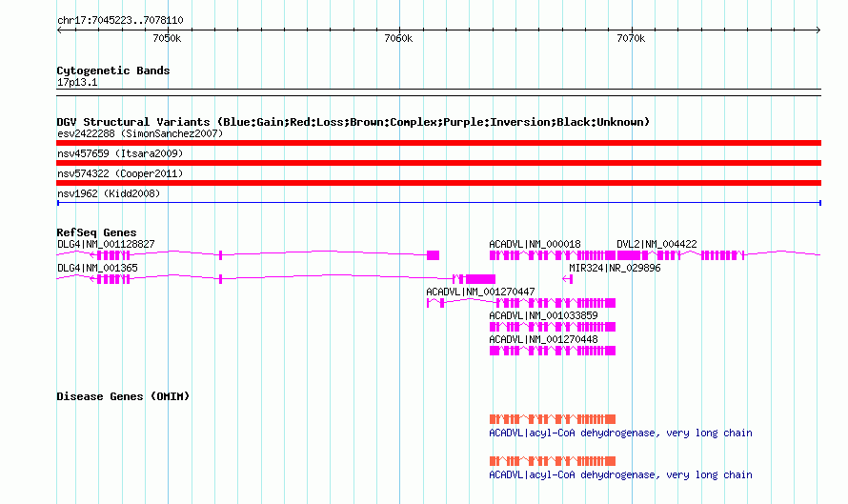Image resolution: width=848 pixels, height=504 pixels.
Task: Open nsv1962 (Kidd2008) variant label
Action: pos(109,193)
